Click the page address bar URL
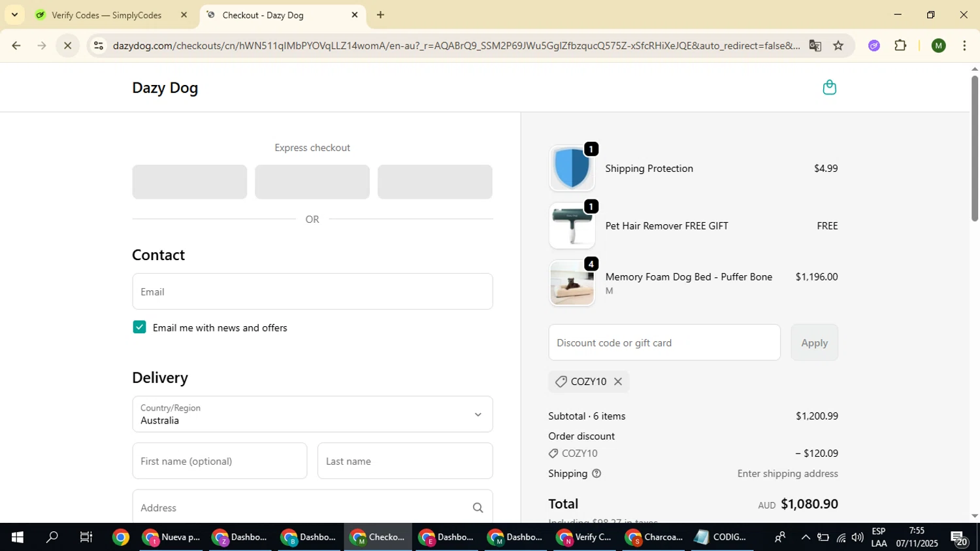This screenshot has width=980, height=551. [x=456, y=46]
